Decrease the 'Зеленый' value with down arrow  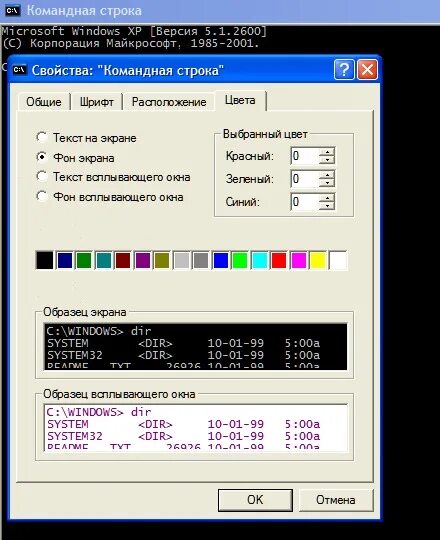point(327,183)
